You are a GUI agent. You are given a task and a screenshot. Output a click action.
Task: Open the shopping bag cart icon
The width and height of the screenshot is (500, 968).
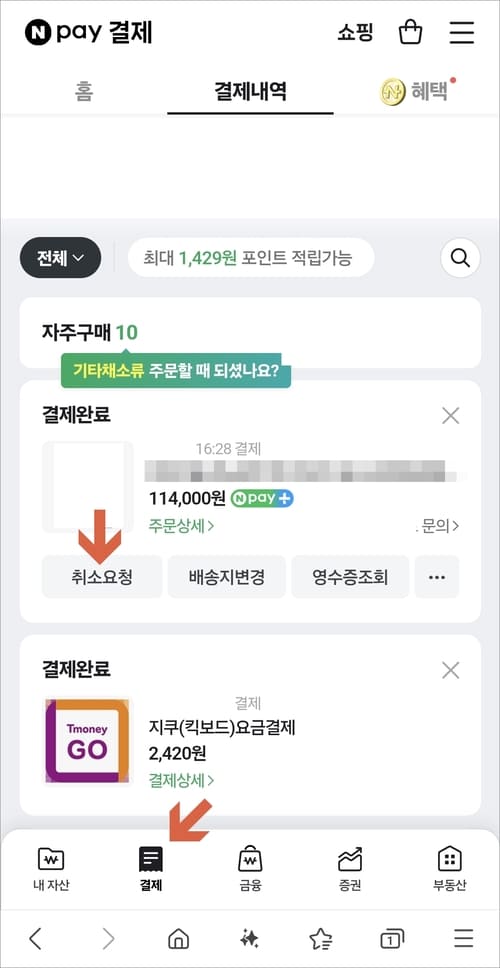(x=410, y=31)
